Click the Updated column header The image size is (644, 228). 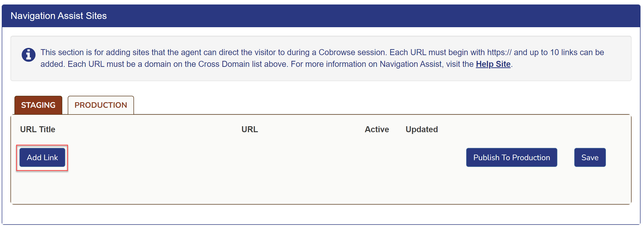[422, 129]
